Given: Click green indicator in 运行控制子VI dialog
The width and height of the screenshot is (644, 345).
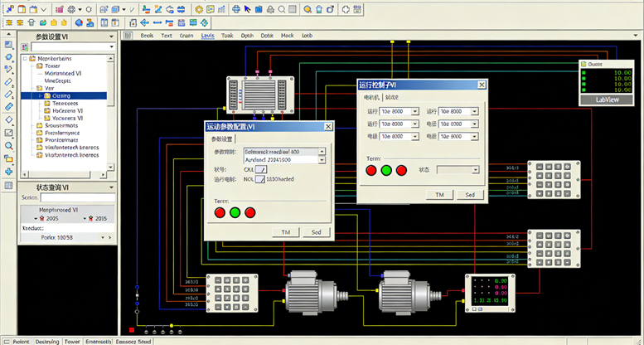Looking at the screenshot, I should [x=385, y=171].
